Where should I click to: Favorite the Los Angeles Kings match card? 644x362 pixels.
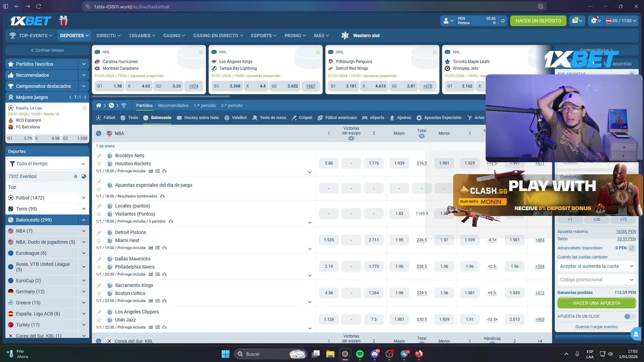coord(318,52)
